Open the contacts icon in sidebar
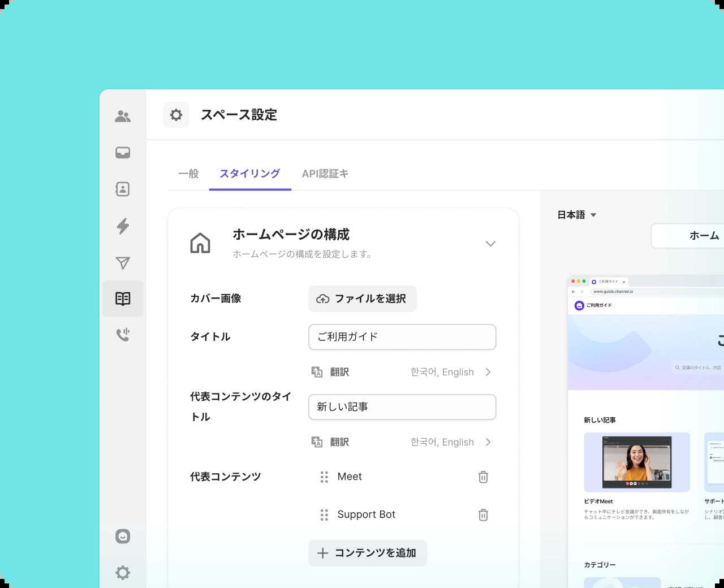This screenshot has height=588, width=724. (x=123, y=189)
